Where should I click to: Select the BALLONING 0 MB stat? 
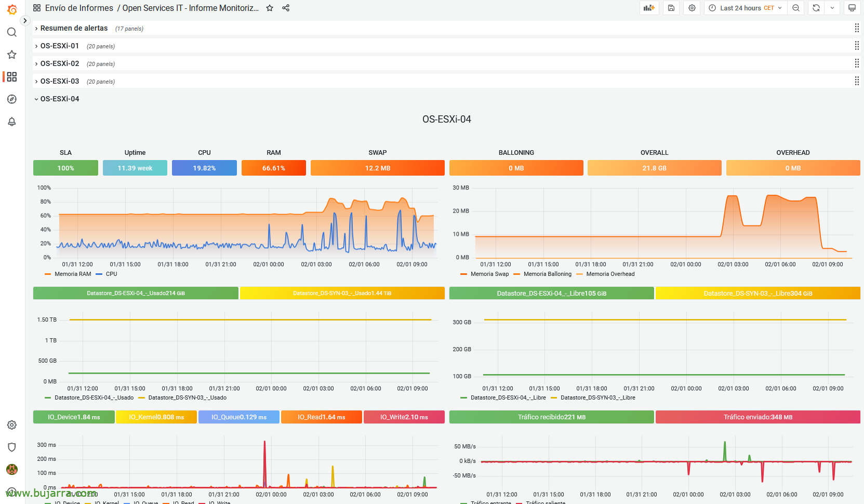click(x=516, y=168)
